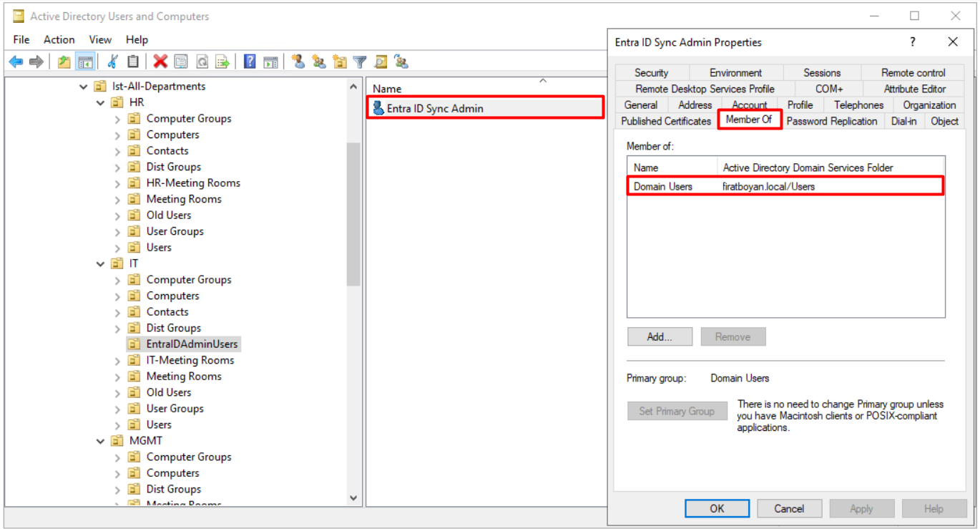This screenshot has height=529, width=980.
Task: Click the Cut scissors icon
Action: pos(112,62)
